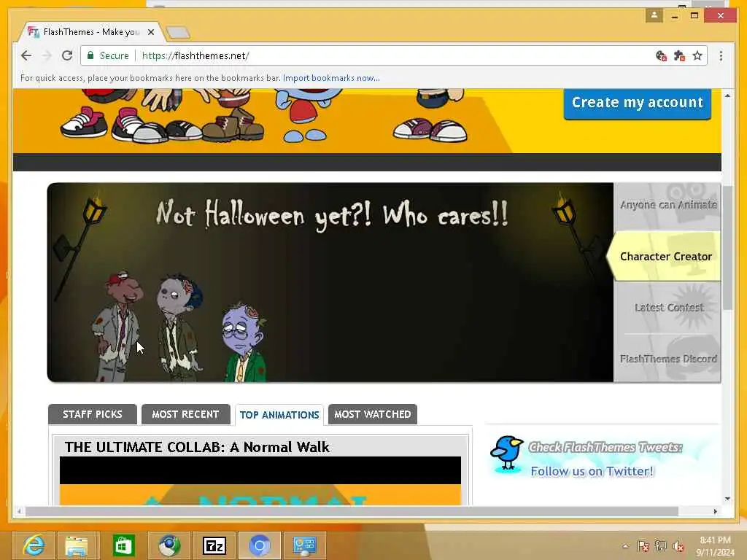
Task: Select the FlashThemes Discord slide
Action: click(x=667, y=359)
